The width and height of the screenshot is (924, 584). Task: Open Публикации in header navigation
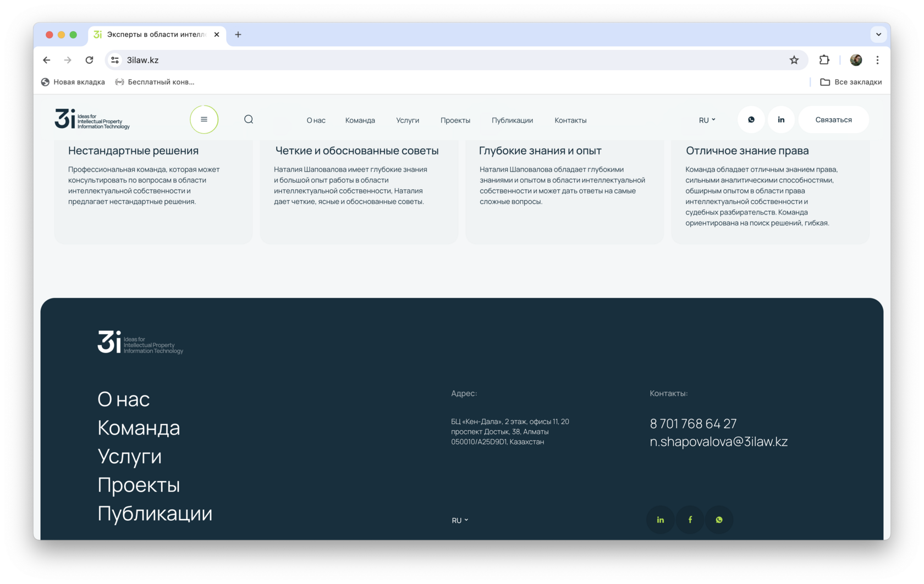pos(512,120)
